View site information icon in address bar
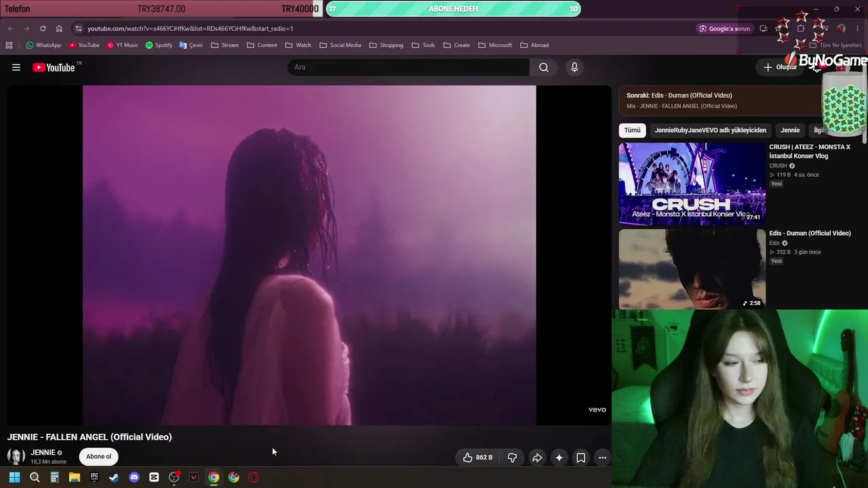Image resolution: width=868 pixels, height=488 pixels. pos(79,28)
